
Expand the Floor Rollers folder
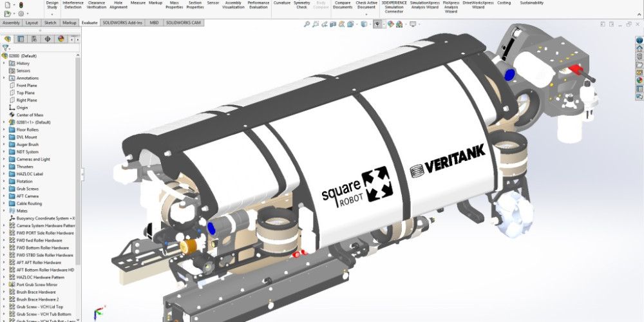[x=4, y=130]
